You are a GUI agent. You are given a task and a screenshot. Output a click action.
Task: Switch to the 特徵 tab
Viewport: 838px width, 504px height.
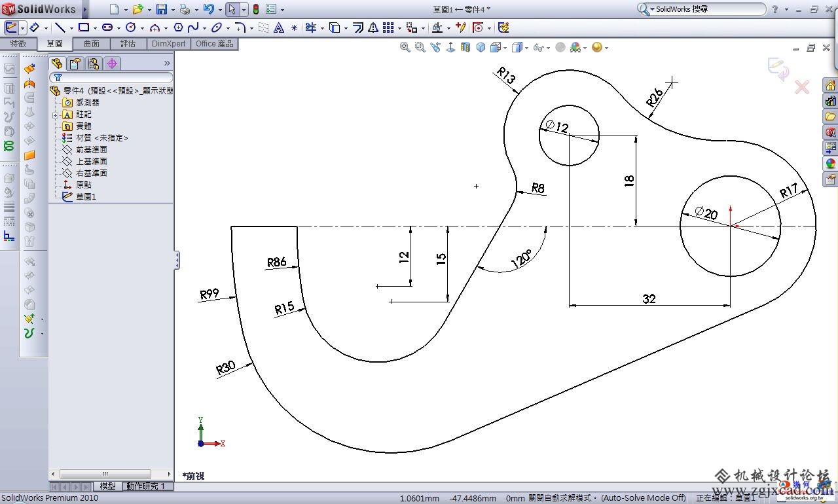pos(18,44)
